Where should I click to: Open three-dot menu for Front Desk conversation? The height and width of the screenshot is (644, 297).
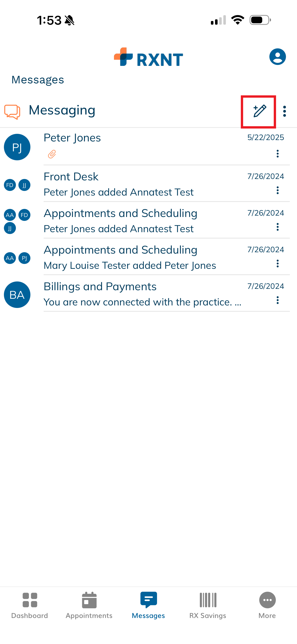[x=277, y=190]
